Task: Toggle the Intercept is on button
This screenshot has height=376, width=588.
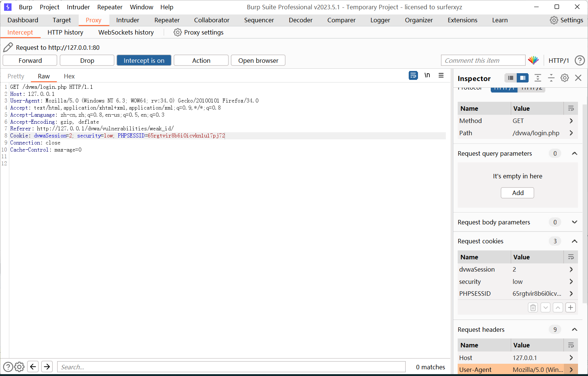Action: [144, 60]
